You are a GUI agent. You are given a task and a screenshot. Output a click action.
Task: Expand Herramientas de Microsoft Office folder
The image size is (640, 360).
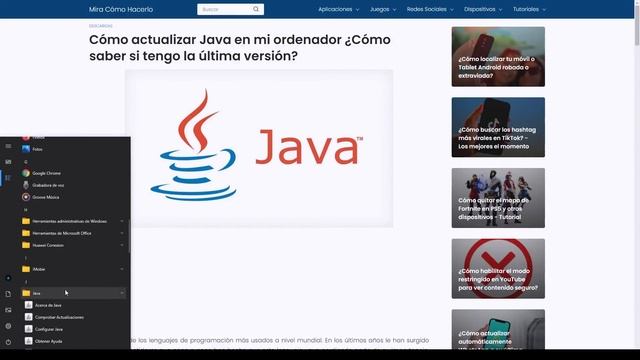73,233
